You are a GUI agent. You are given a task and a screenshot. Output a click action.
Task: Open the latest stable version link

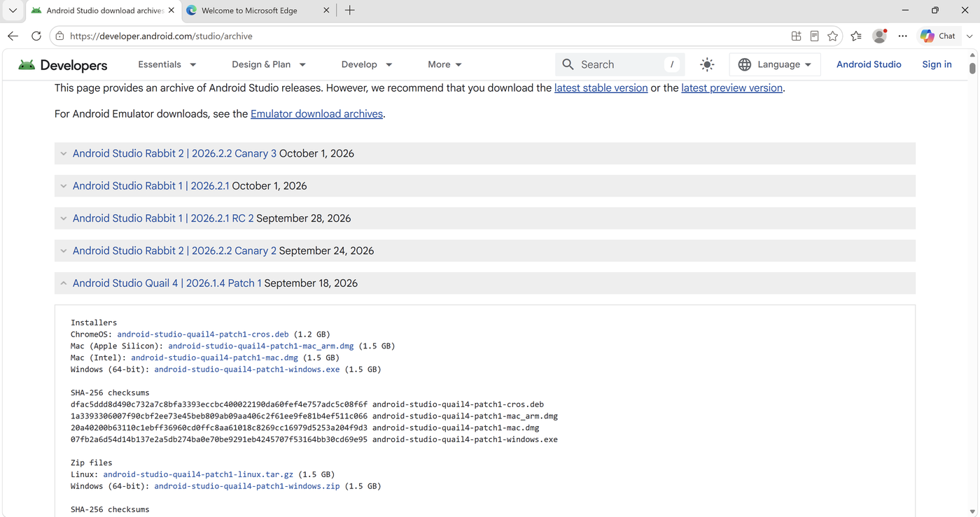click(x=601, y=88)
